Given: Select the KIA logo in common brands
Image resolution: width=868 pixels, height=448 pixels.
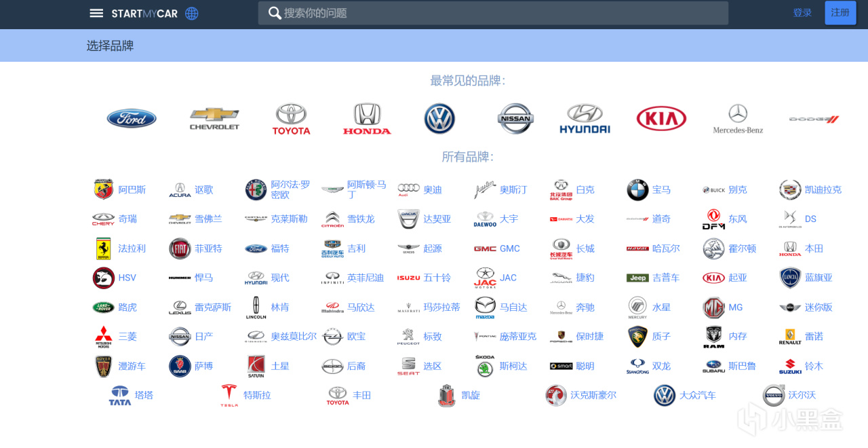Looking at the screenshot, I should [661, 119].
